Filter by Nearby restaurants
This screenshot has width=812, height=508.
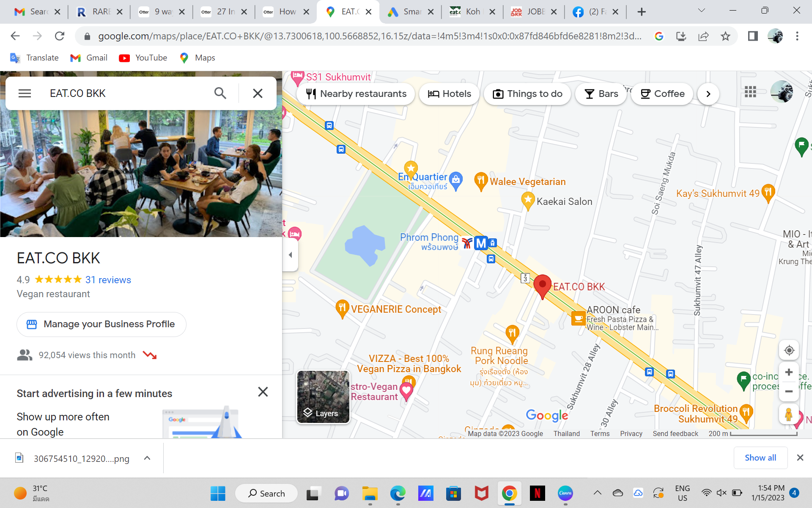click(x=356, y=94)
